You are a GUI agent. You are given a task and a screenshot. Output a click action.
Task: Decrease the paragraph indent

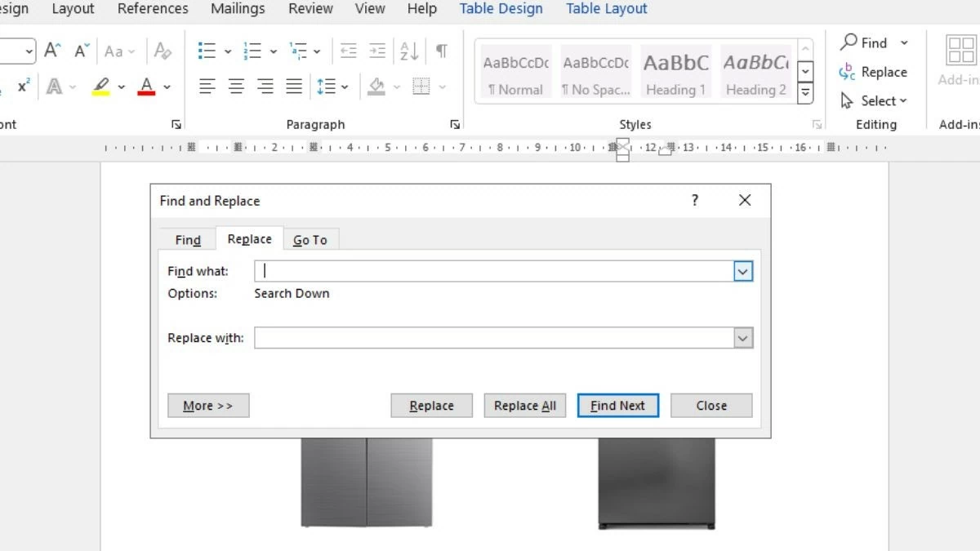click(x=349, y=50)
